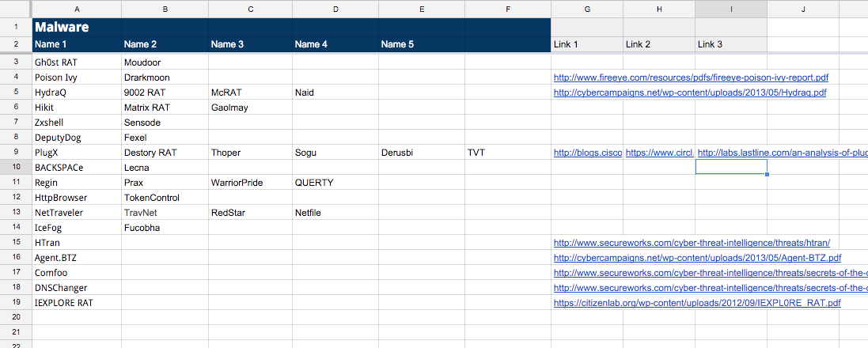The width and height of the screenshot is (868, 348).
Task: Select row 3 header
Action: 16,62
